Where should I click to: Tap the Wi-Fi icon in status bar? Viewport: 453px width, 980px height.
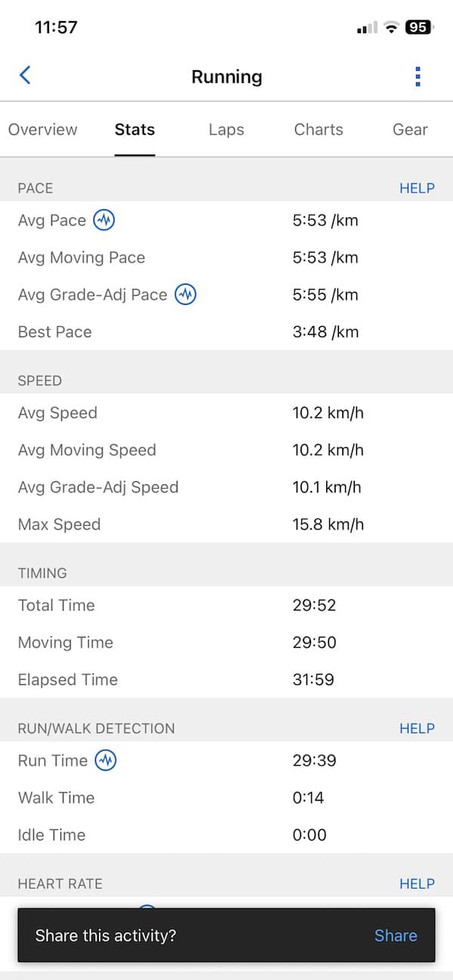[390, 28]
